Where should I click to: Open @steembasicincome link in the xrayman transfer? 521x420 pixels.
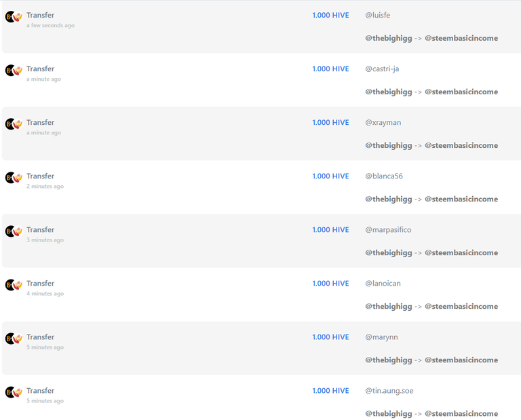pyautogui.click(x=461, y=145)
